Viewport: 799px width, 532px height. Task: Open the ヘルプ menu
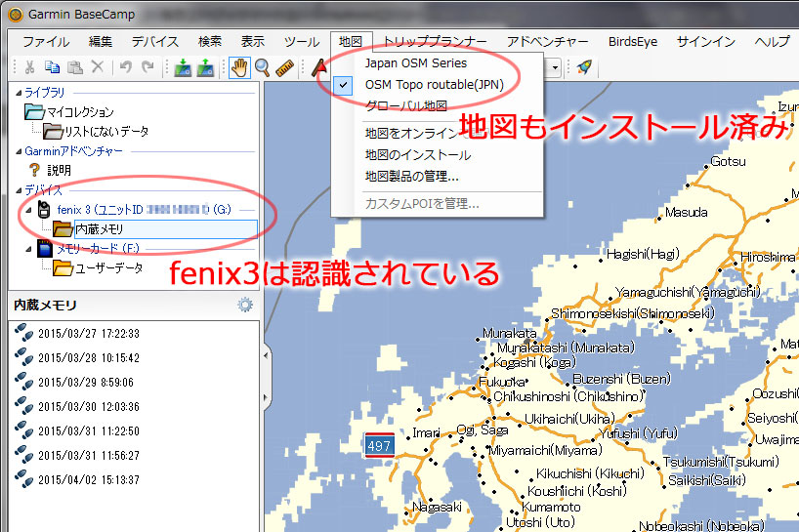click(x=772, y=42)
